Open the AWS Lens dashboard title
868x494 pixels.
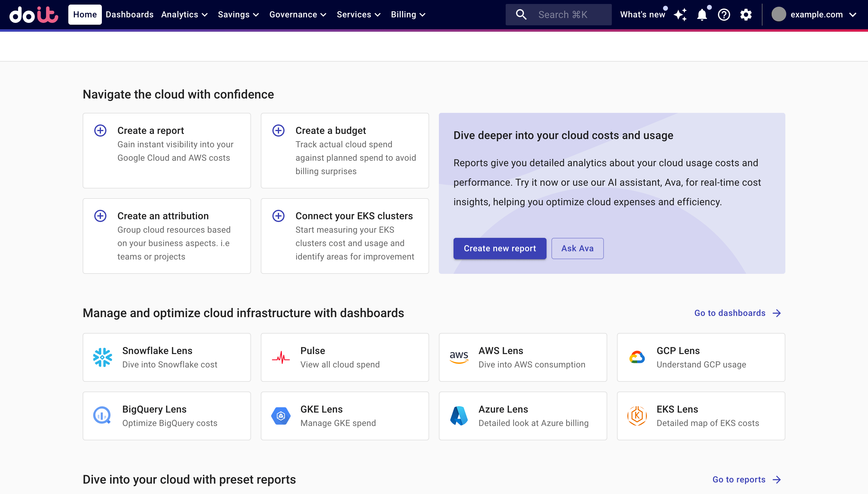point(501,350)
